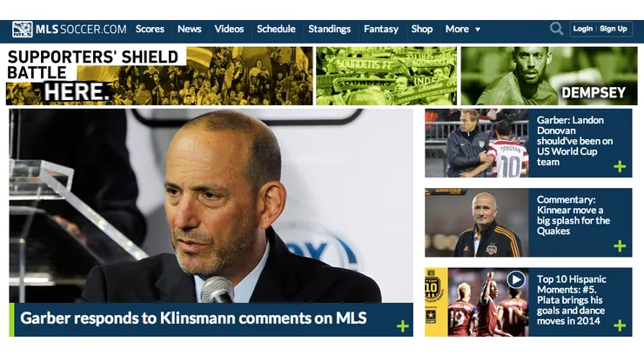The image size is (644, 362).
Task: Open the Sounders FC scarves banner
Action: [x=386, y=76]
